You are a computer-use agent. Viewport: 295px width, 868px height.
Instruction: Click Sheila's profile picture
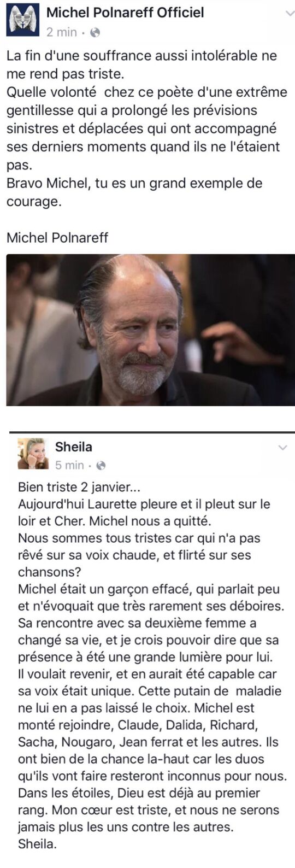point(33,454)
